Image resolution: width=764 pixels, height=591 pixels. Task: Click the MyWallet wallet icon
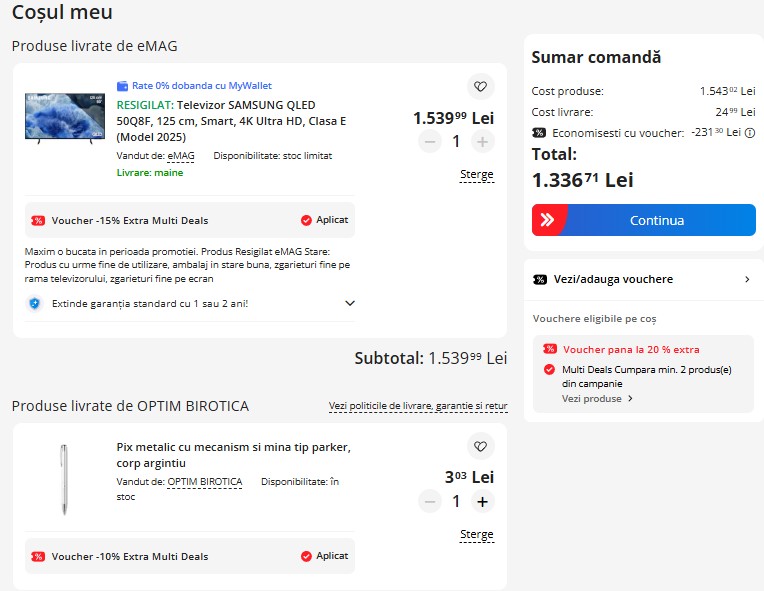click(122, 86)
